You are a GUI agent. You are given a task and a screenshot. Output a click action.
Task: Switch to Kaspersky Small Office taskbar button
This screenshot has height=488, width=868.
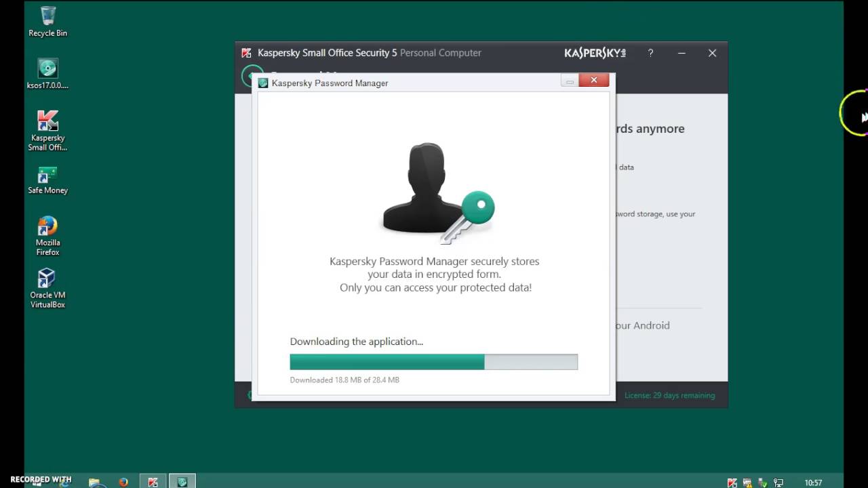coord(153,481)
